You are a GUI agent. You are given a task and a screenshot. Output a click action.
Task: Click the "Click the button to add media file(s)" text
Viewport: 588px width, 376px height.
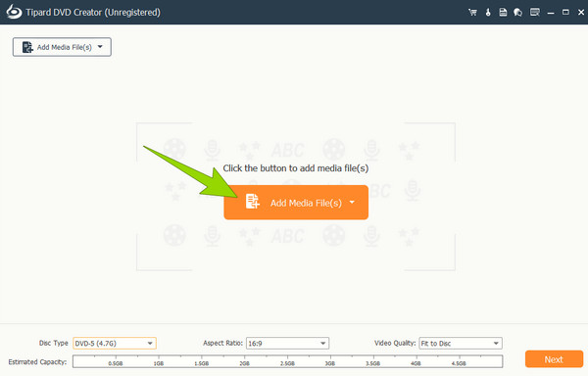[x=296, y=168]
